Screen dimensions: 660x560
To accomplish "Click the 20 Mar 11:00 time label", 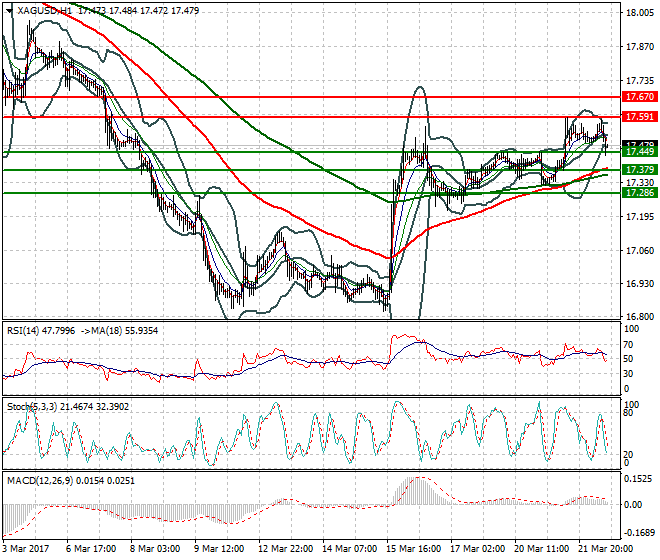I will pos(541,549).
